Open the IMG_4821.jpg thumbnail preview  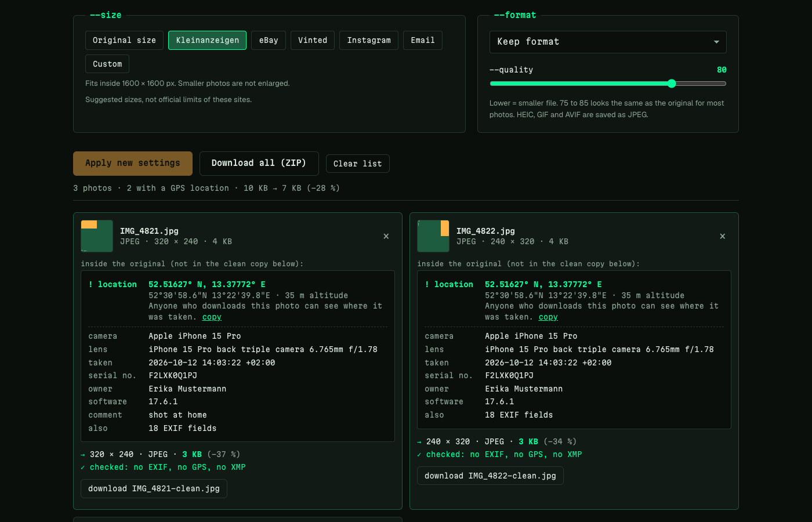click(97, 236)
